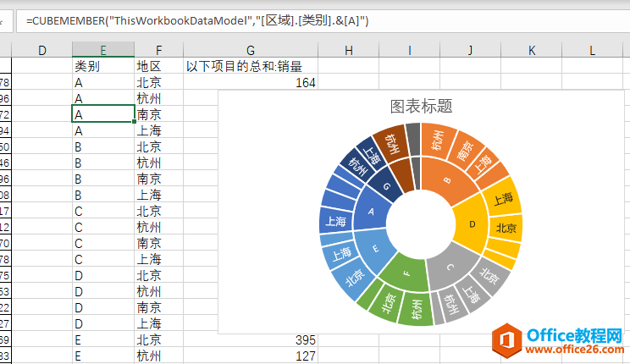Select the blue A segment in sunburst chart
Viewport: 630px width, 364px height.
370,211
